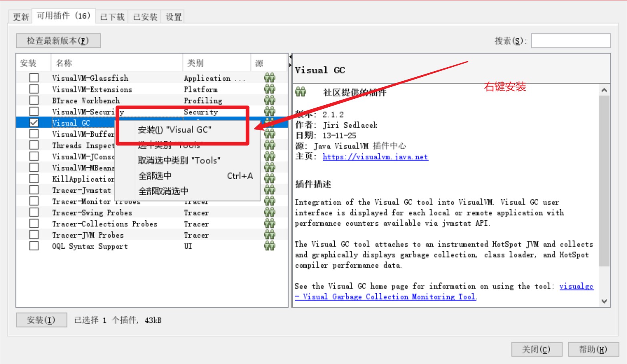Tick the VisualVM-Security checkbox
This screenshot has height=364, width=627.
coord(34,111)
